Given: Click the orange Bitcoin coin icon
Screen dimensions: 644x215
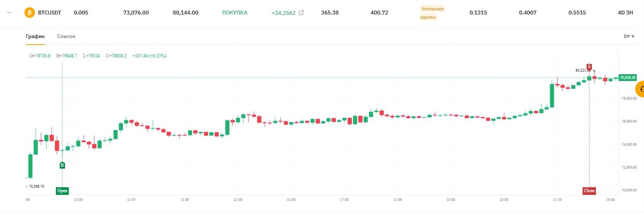Looking at the screenshot, I should click(30, 13).
